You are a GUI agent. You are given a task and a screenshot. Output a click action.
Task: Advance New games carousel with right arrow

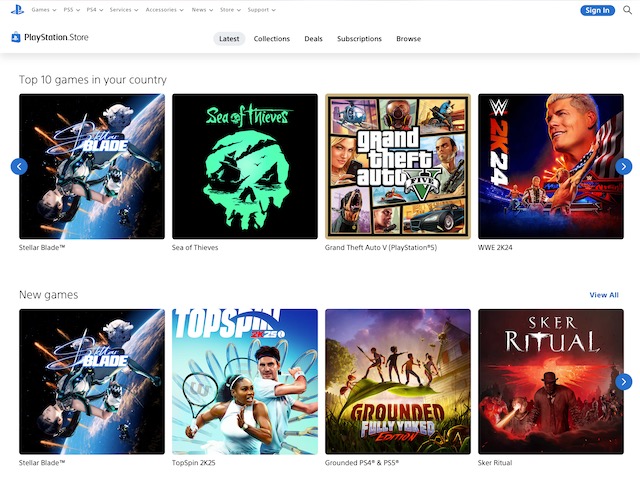tap(623, 381)
